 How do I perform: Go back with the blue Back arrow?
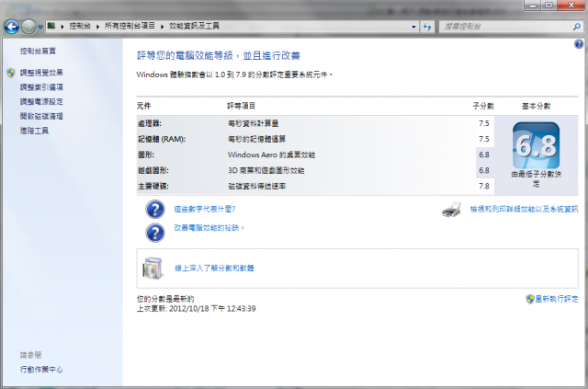pyautogui.click(x=12, y=27)
